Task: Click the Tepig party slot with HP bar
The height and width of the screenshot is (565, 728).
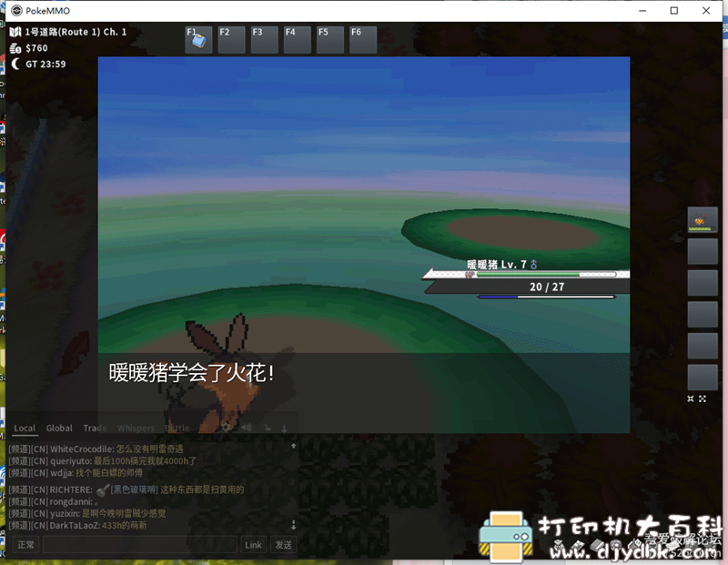Action: (702, 220)
